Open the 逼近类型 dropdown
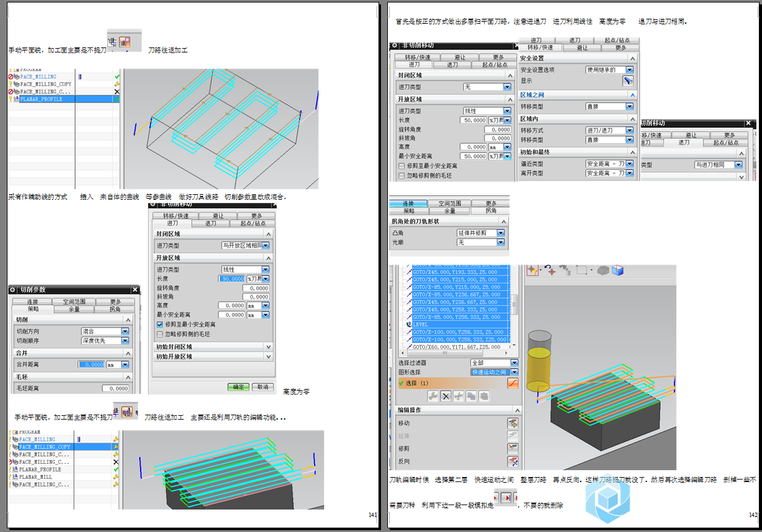Viewport: 762px width, 532px height. pyautogui.click(x=609, y=164)
